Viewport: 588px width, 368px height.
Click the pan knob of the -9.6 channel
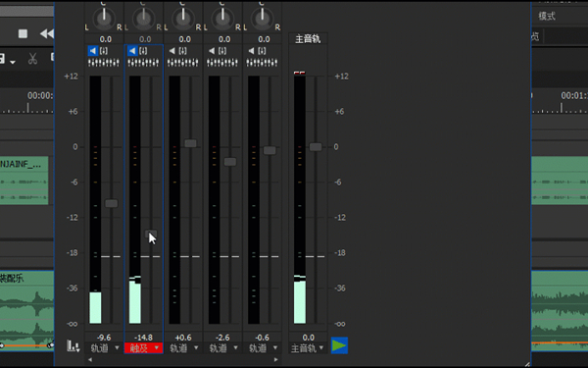pos(104,18)
